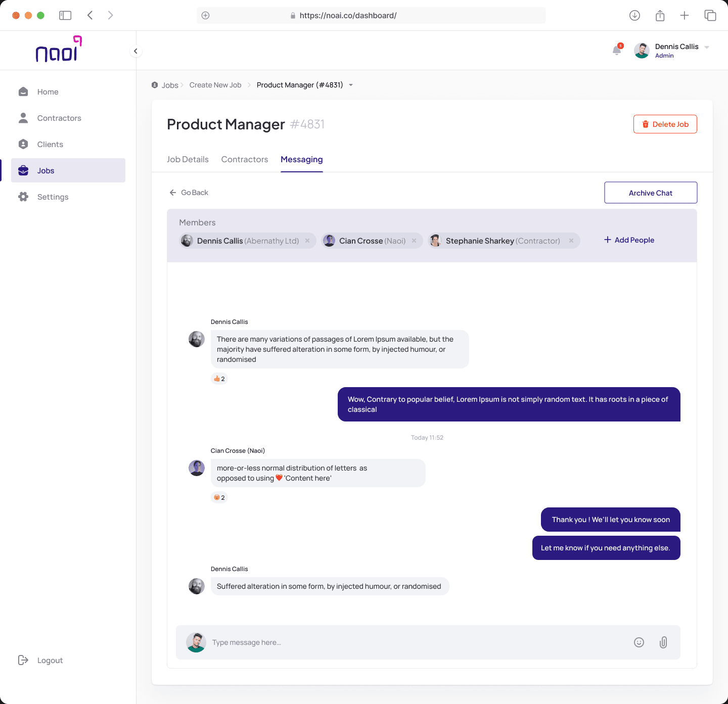Open the Home menu item

(68, 91)
